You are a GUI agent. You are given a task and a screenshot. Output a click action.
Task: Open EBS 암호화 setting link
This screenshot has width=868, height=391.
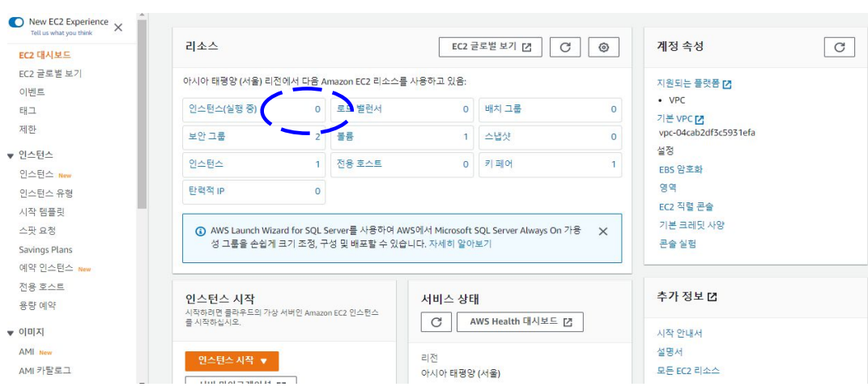[680, 169]
